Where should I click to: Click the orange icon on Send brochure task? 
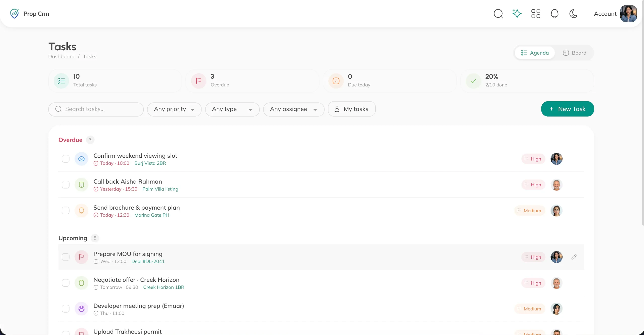point(81,211)
